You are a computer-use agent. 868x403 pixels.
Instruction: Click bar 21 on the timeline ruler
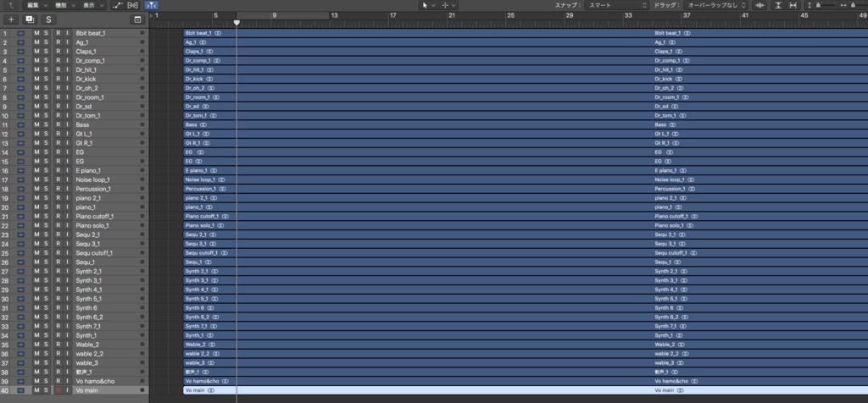(x=452, y=15)
